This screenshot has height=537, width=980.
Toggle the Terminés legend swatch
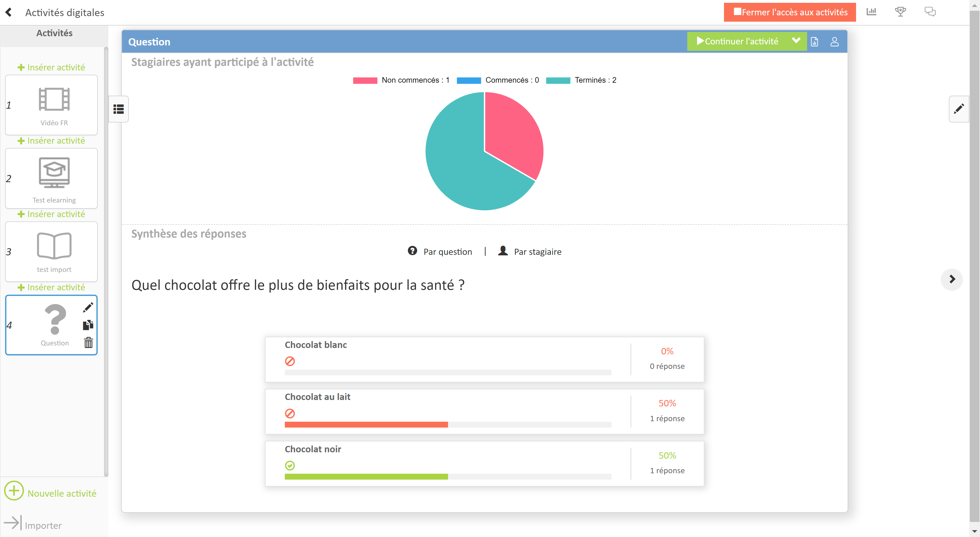[558, 80]
